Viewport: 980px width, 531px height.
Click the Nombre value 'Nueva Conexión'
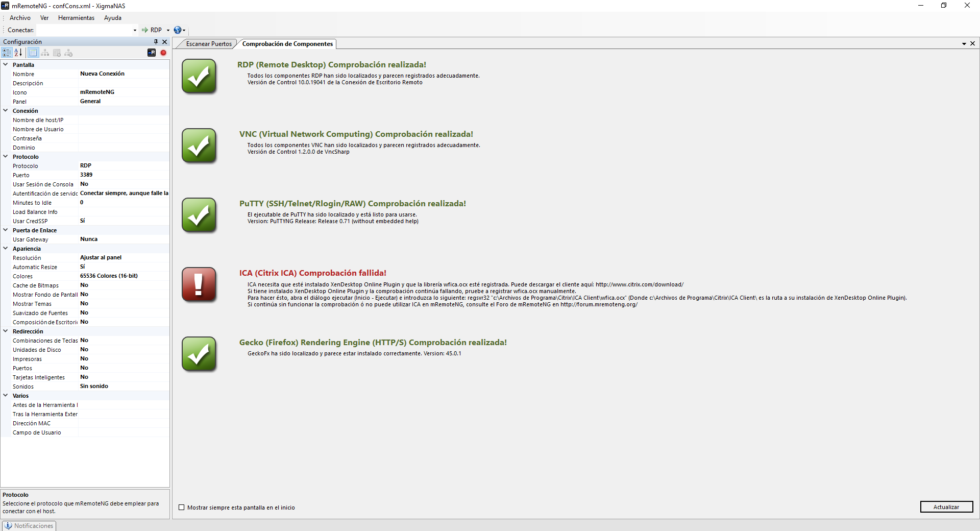tap(102, 74)
